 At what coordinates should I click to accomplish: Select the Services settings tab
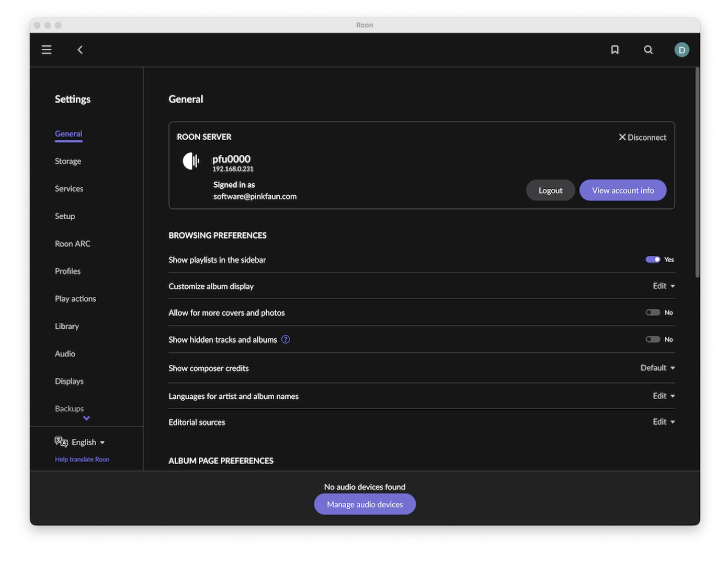[69, 188]
